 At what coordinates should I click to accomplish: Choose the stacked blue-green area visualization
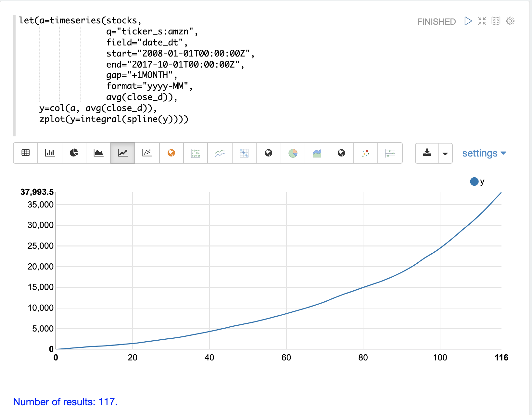click(x=317, y=153)
